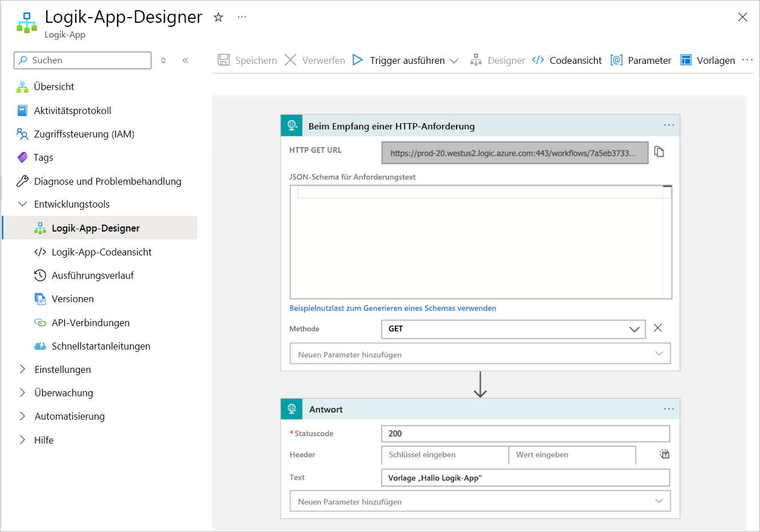Click the Header Schlüssel eingeben field
Image resolution: width=760 pixels, height=532 pixels.
(444, 455)
